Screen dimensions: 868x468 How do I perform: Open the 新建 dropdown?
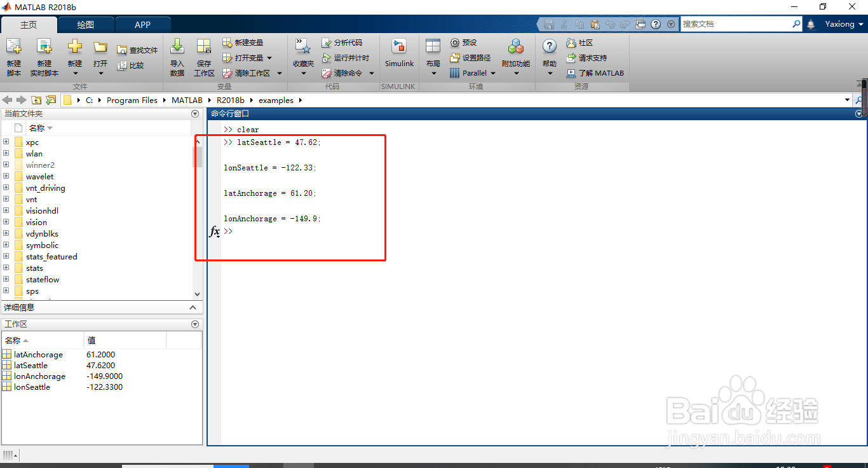point(75,73)
